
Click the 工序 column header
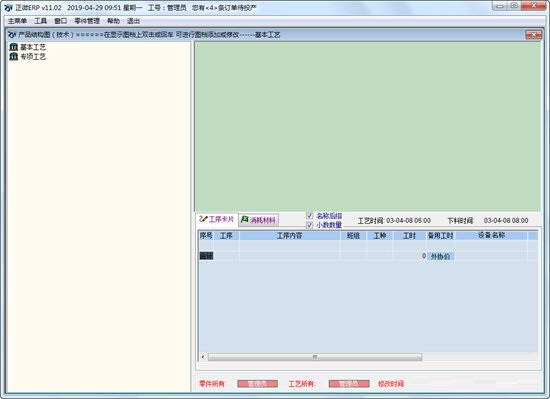[226, 236]
